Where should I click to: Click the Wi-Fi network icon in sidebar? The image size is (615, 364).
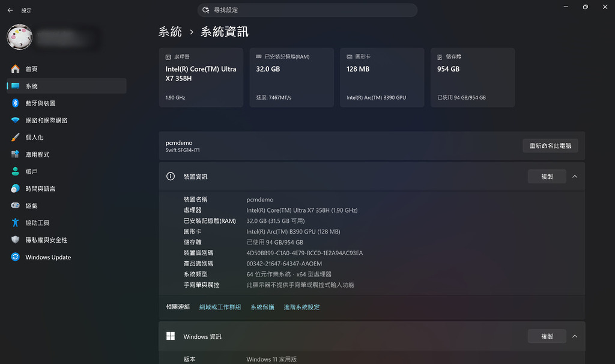[15, 120]
